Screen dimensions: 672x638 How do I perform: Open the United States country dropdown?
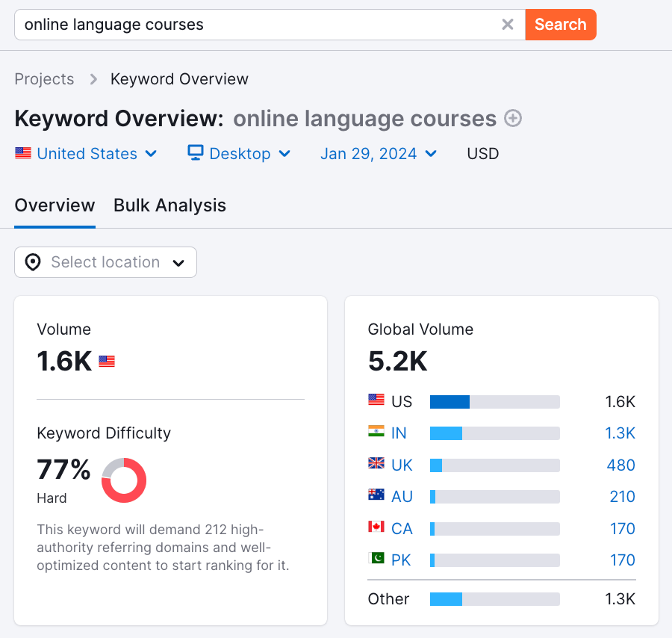coord(87,154)
